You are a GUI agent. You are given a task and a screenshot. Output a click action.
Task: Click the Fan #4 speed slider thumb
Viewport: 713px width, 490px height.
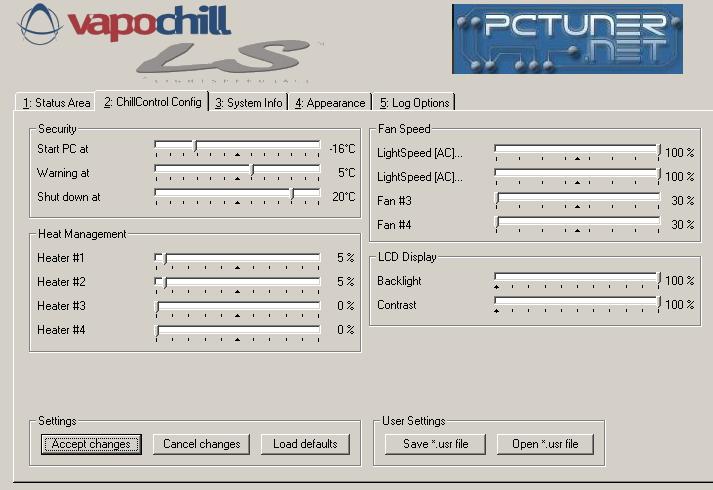pyautogui.click(x=497, y=223)
